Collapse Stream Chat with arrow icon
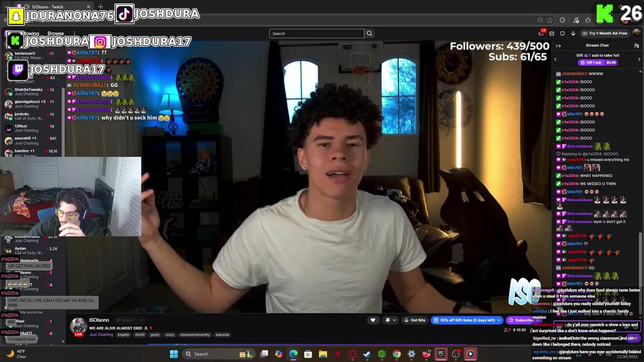The image size is (644, 362). 558,46
